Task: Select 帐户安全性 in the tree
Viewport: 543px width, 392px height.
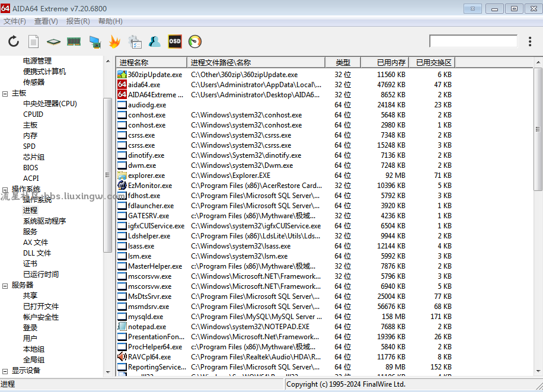Action: (41, 317)
